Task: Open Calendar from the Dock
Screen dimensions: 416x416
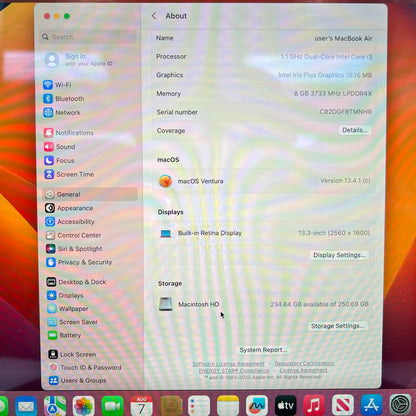Action: tap(141, 406)
